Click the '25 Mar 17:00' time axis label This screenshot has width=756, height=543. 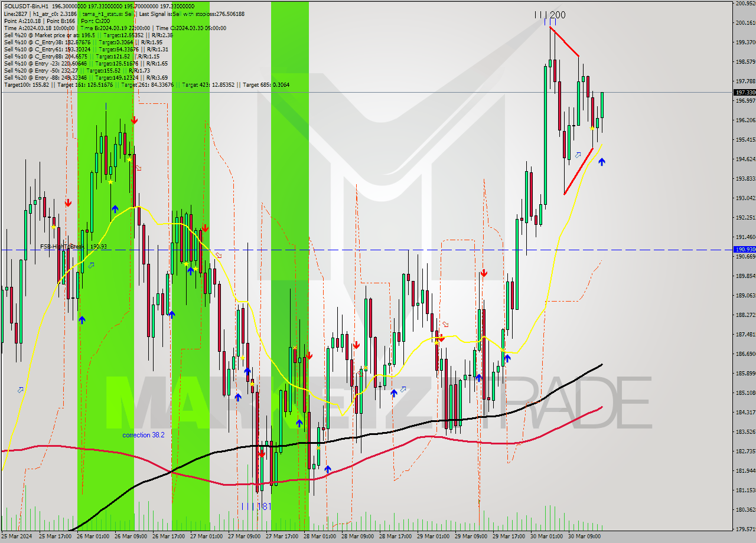tap(57, 537)
